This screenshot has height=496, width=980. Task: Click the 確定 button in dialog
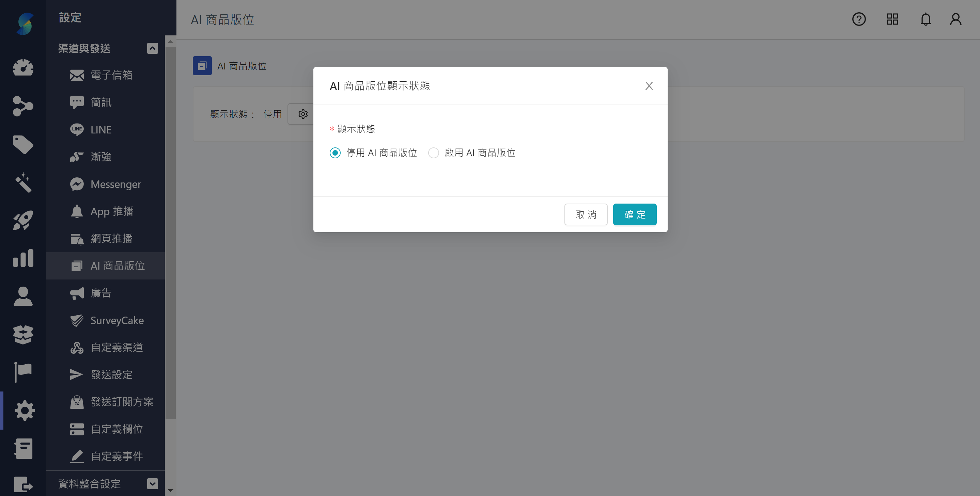coord(635,214)
